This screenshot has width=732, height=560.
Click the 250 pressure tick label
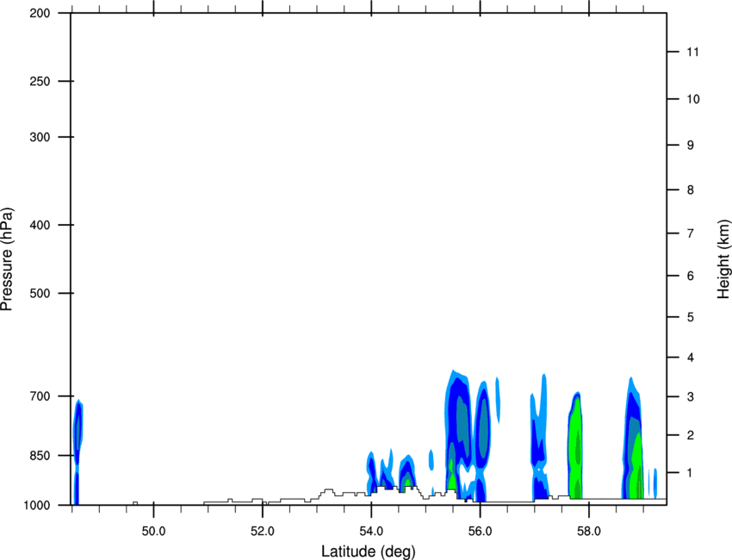[x=40, y=81]
